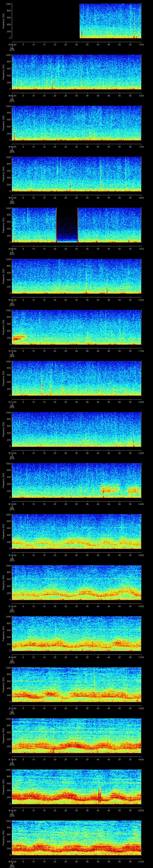Viewport: 153px width, 868px height.
Task: Open the 8:05 spectrogram panel
Action: pos(77,72)
